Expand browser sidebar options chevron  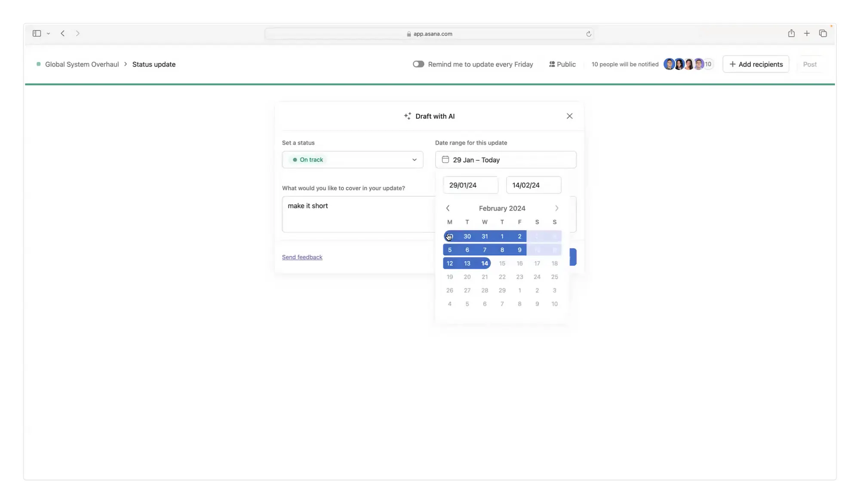coord(48,34)
